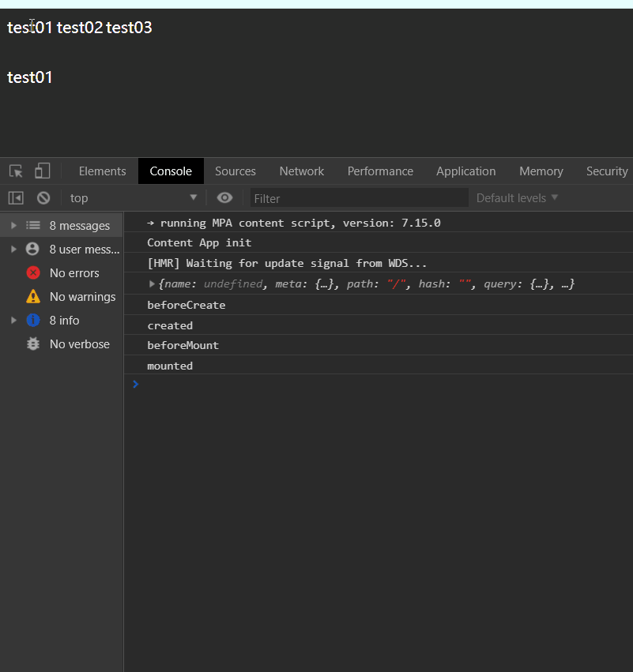Switch to the Elements tab
Viewport: 633px width, 672px height.
coord(103,171)
